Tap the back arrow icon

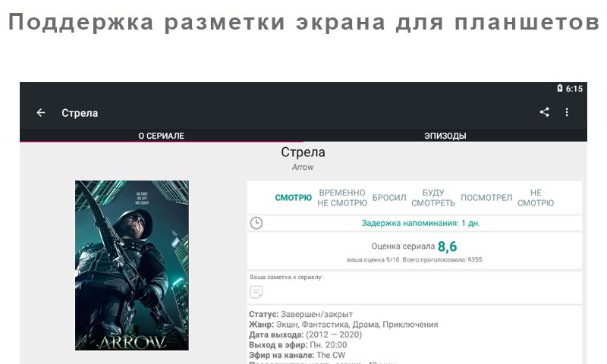pyautogui.click(x=41, y=112)
